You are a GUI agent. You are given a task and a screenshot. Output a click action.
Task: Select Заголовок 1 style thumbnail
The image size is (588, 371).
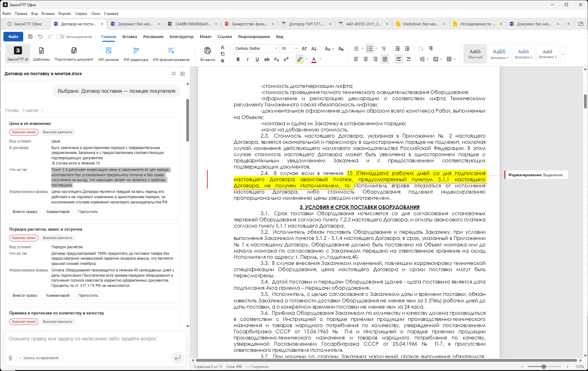click(499, 54)
